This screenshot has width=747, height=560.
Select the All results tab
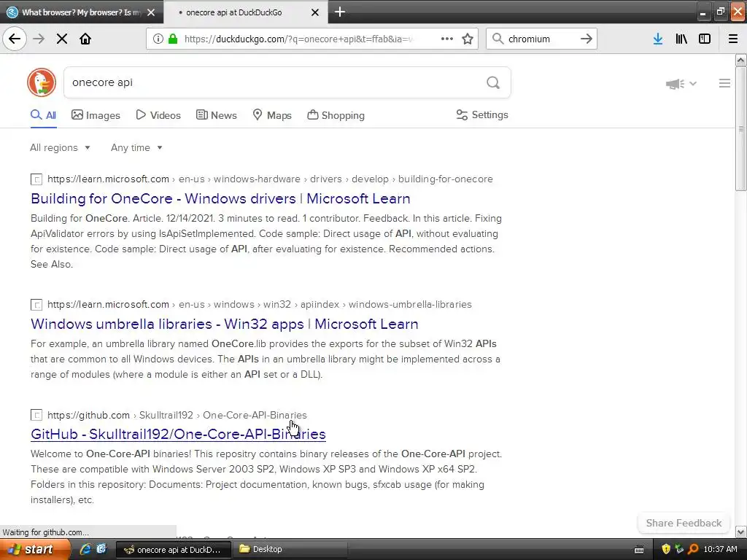[43, 115]
